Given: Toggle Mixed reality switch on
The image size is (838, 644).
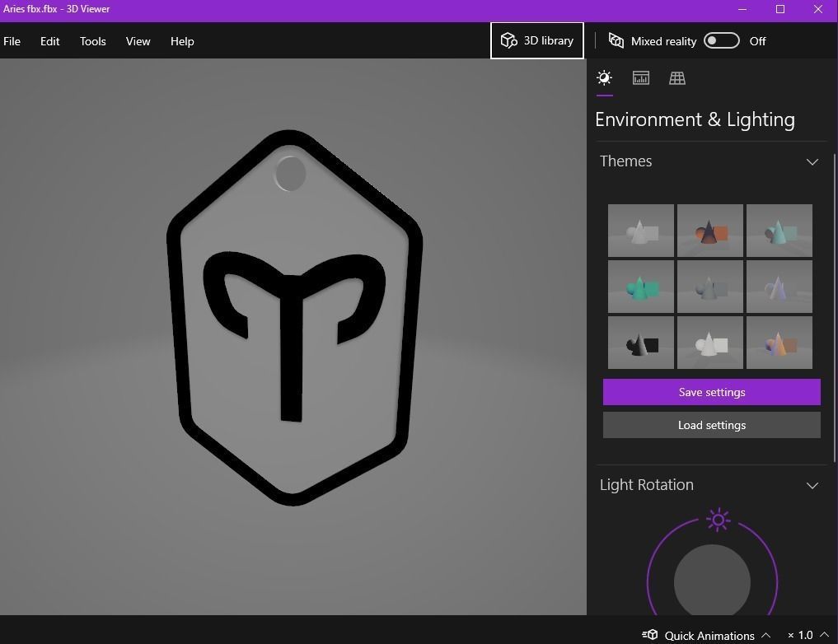Looking at the screenshot, I should [722, 40].
